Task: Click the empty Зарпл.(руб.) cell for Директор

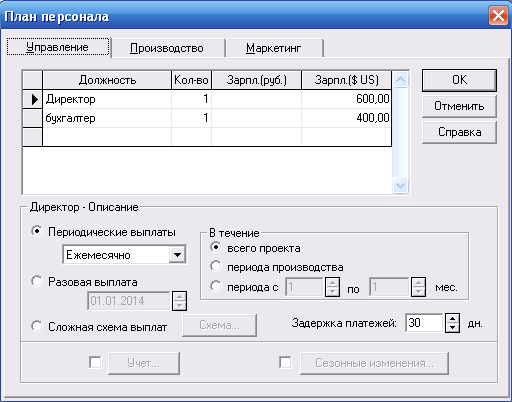Action: coord(257,99)
